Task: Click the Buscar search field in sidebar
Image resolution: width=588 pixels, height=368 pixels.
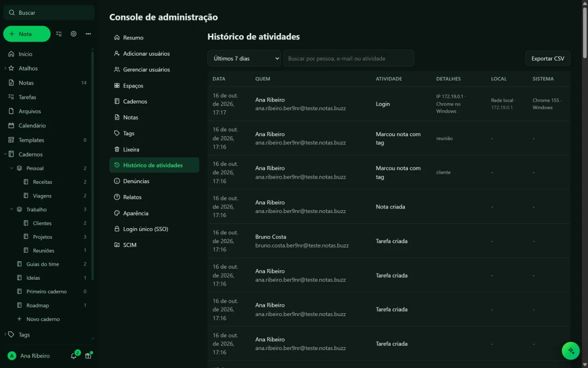Action: (x=49, y=13)
